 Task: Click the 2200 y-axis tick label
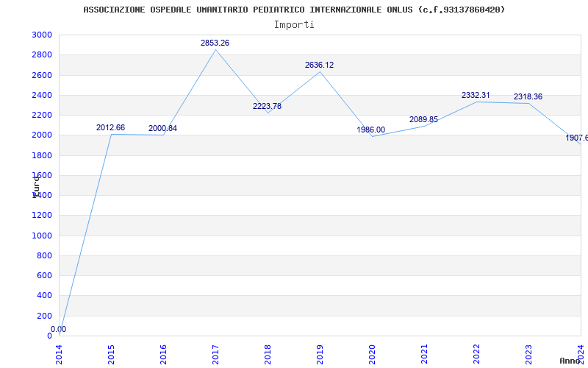[42, 115]
